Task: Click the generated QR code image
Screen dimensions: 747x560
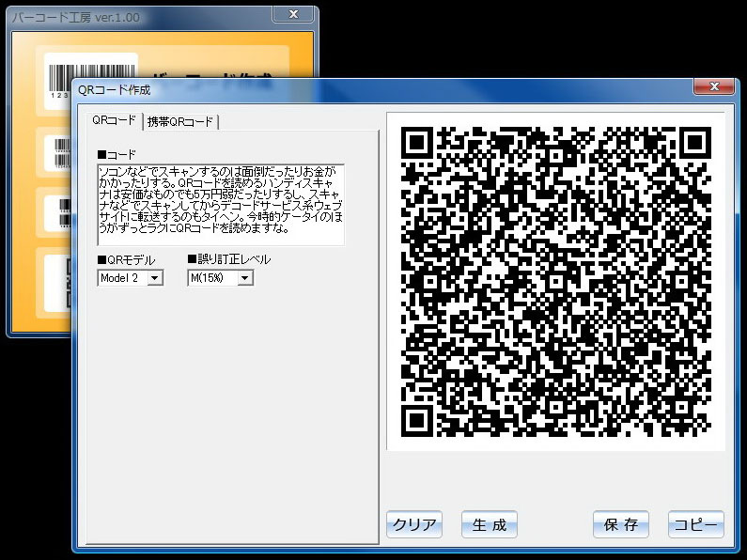Action: click(x=556, y=282)
